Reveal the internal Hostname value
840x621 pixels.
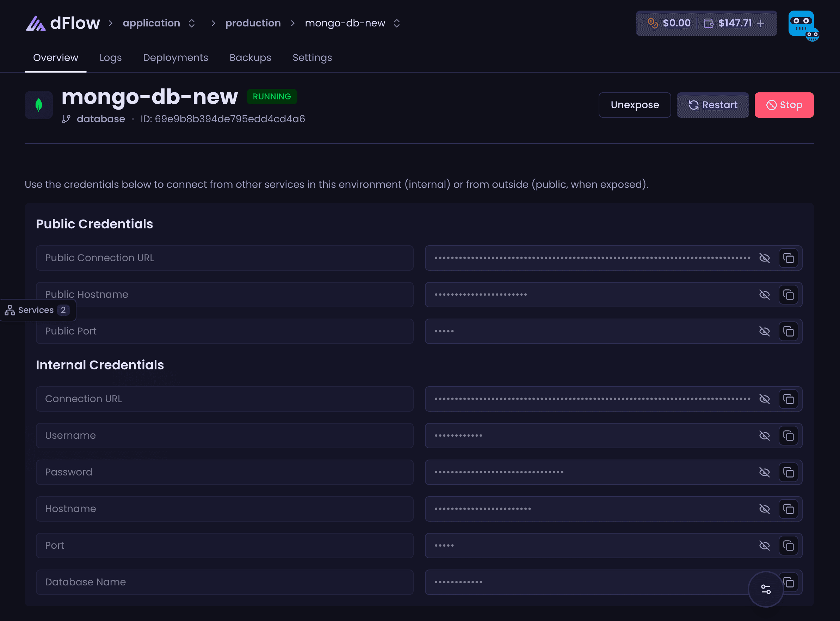tap(764, 509)
